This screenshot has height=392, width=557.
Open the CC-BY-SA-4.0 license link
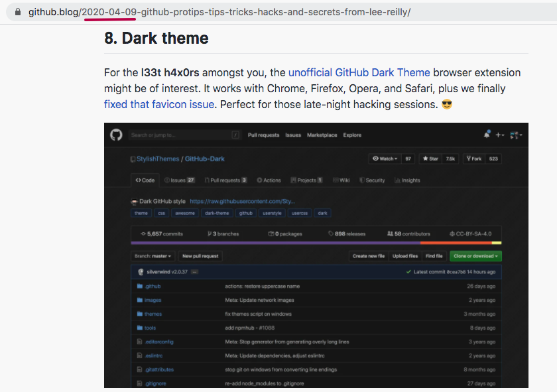coord(470,234)
